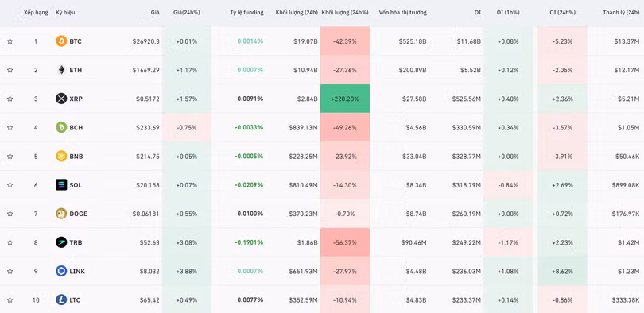Open the ETH symbol link
This screenshot has height=313, width=644.
point(76,70)
